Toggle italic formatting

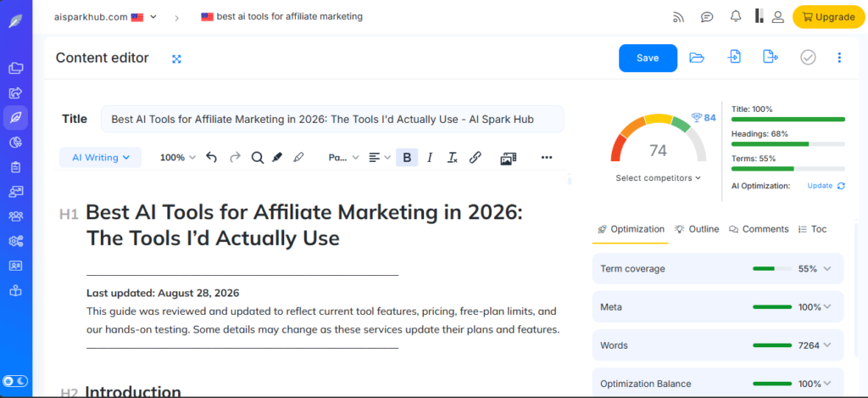pyautogui.click(x=430, y=158)
